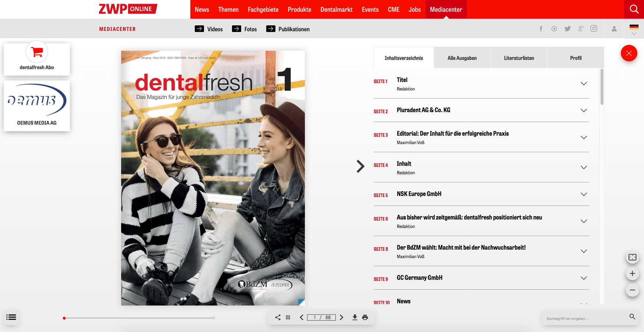Open the Videos link
This screenshot has width=644, height=332.
(x=209, y=29)
